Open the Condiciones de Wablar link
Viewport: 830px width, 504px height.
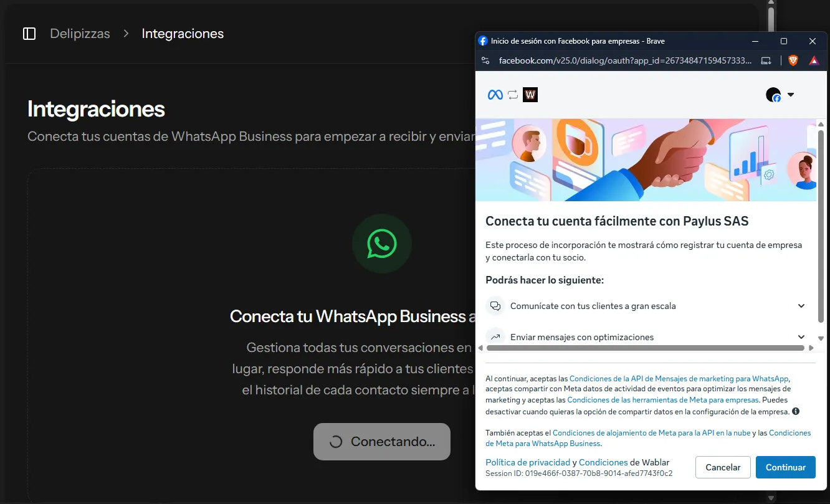[x=603, y=462]
